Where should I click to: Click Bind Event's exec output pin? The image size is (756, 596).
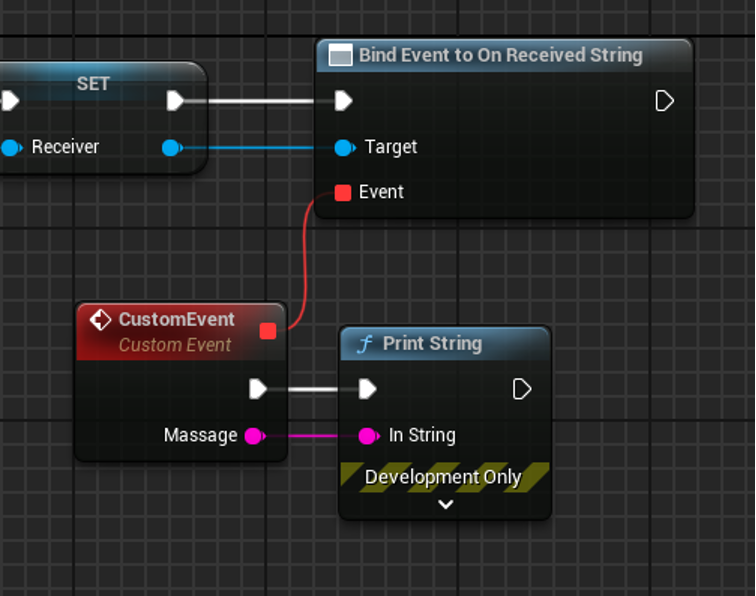664,101
